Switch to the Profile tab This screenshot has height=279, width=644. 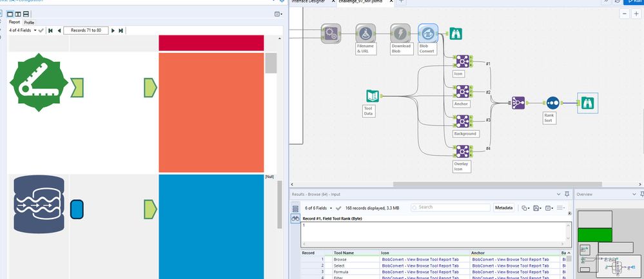coord(29,23)
